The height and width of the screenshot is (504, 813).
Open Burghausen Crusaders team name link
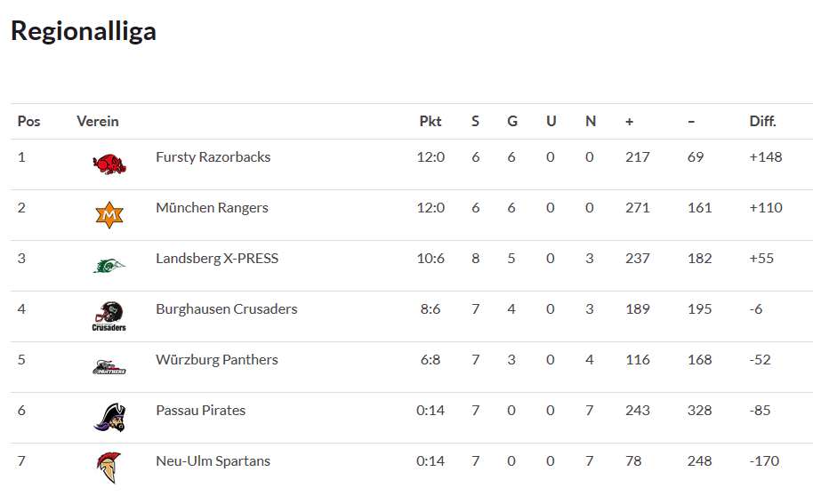226,309
